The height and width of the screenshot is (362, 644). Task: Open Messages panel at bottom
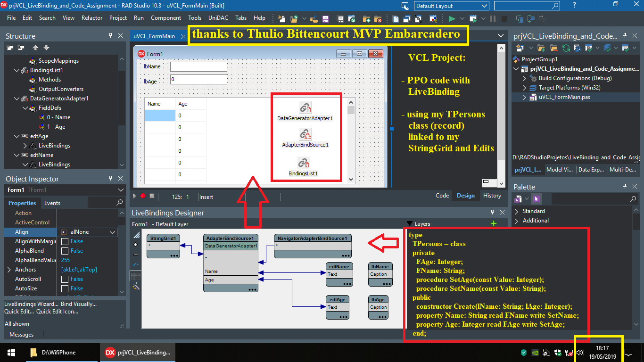[x=22, y=335]
